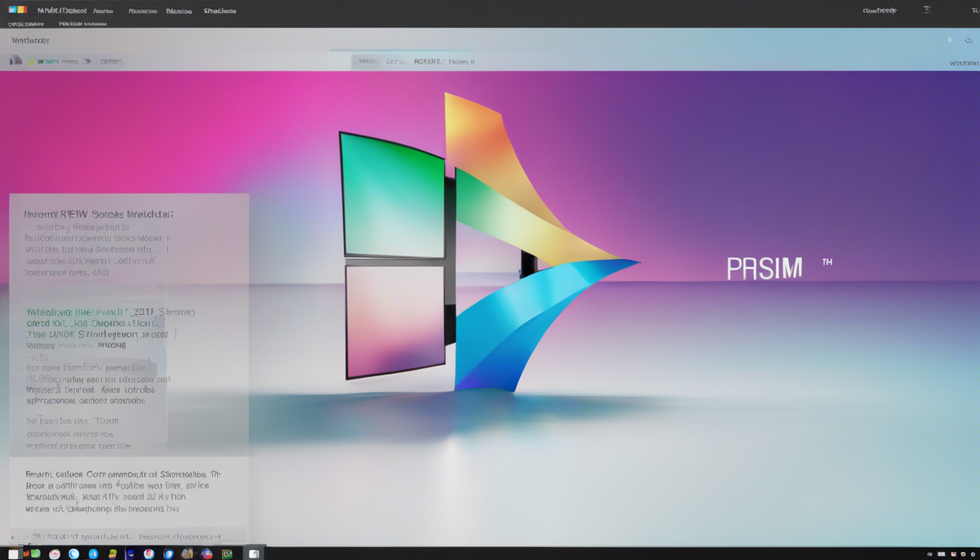980x560 pixels.
Task: Launch the blue browser icon from the taskbar
Action: click(x=72, y=553)
